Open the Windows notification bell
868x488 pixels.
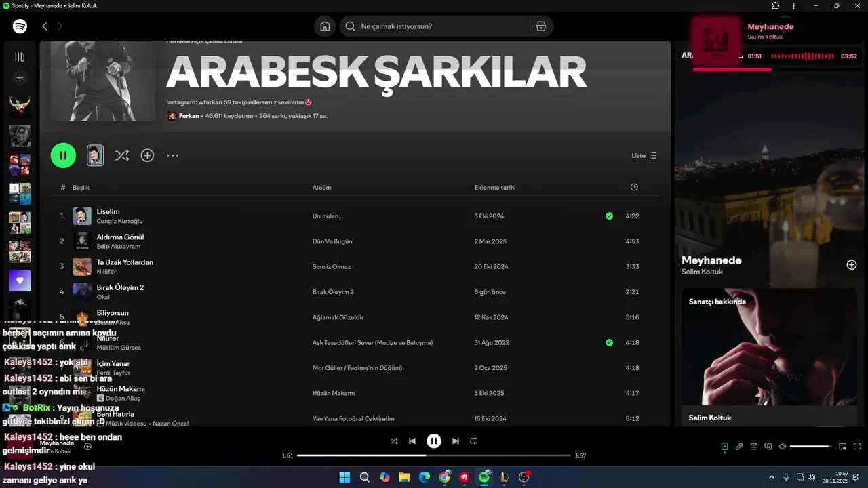pos(857,477)
